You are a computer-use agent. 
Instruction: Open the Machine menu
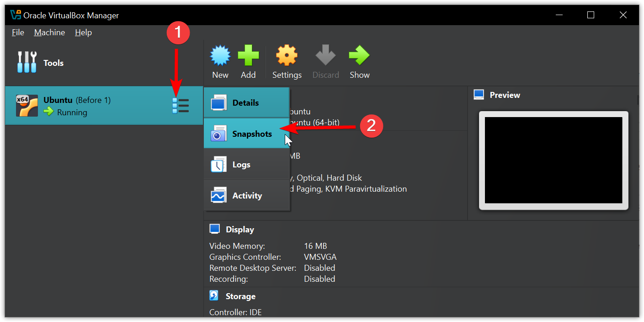point(49,32)
